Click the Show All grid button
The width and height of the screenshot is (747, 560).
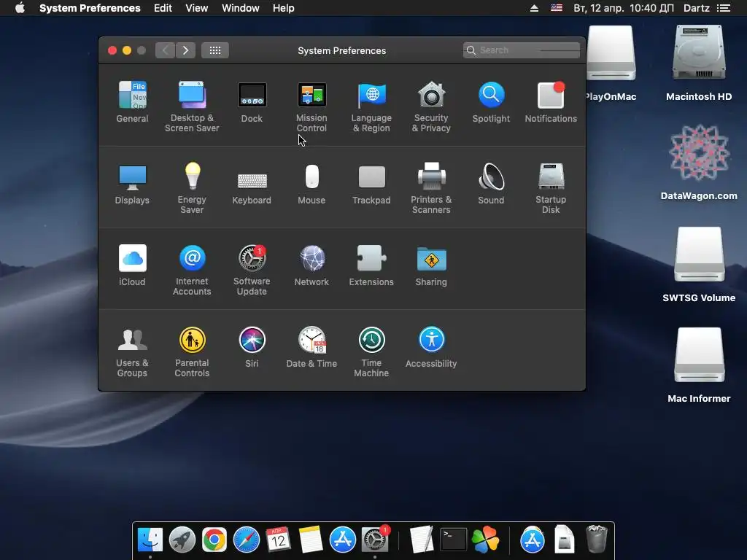[215, 50]
